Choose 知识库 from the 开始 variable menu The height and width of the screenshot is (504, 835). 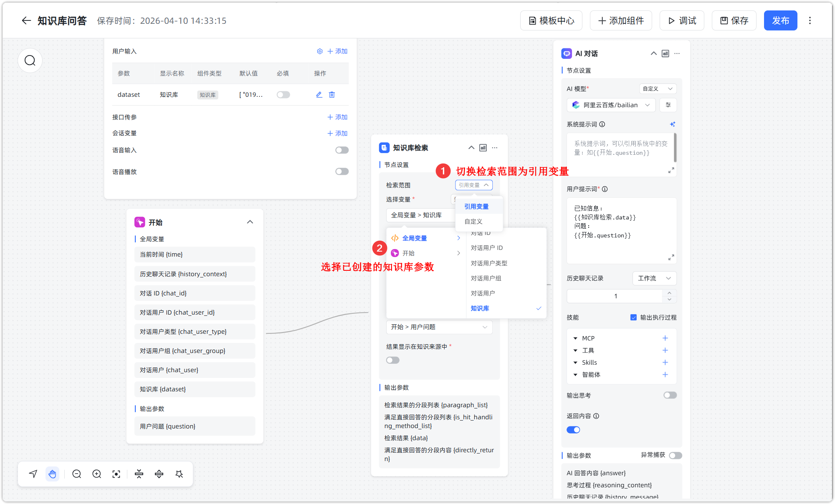[480, 308]
